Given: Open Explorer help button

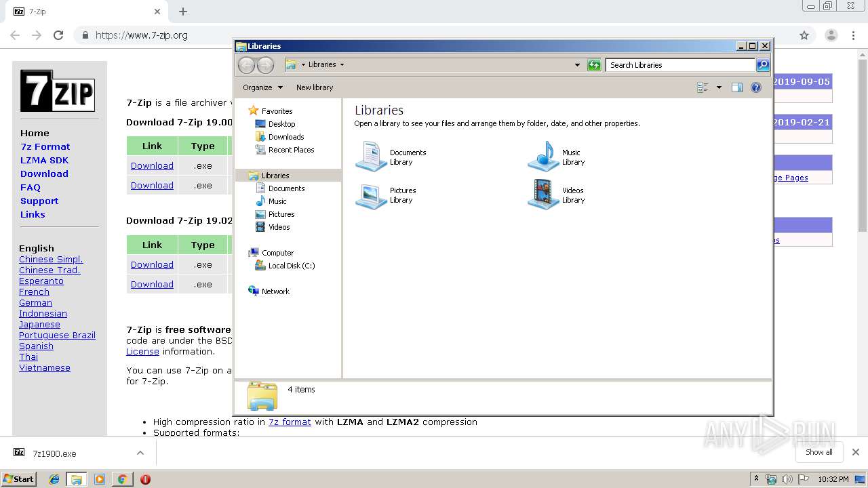Looking at the screenshot, I should point(756,87).
